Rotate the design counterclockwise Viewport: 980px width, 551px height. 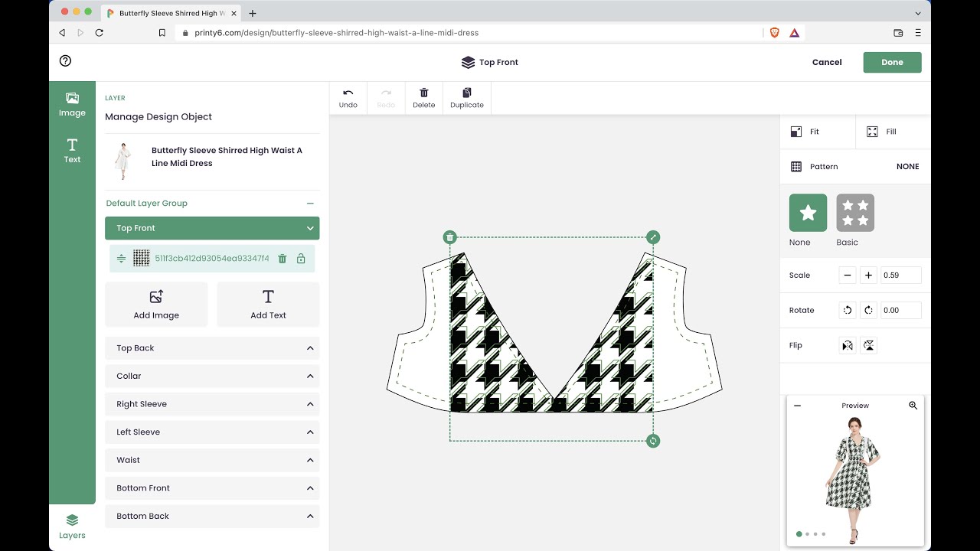[x=847, y=311]
